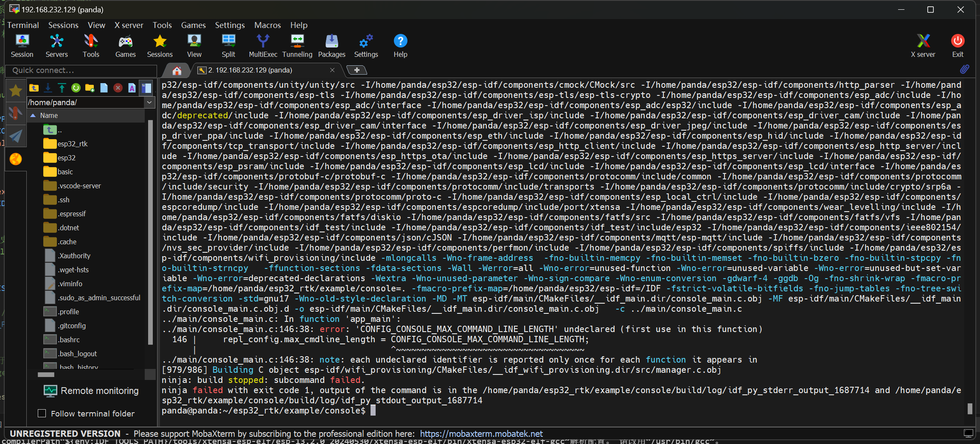Screen dimensions: 980x444
Task: Open the Session toolbar icon
Action: pyautogui.click(x=22, y=46)
